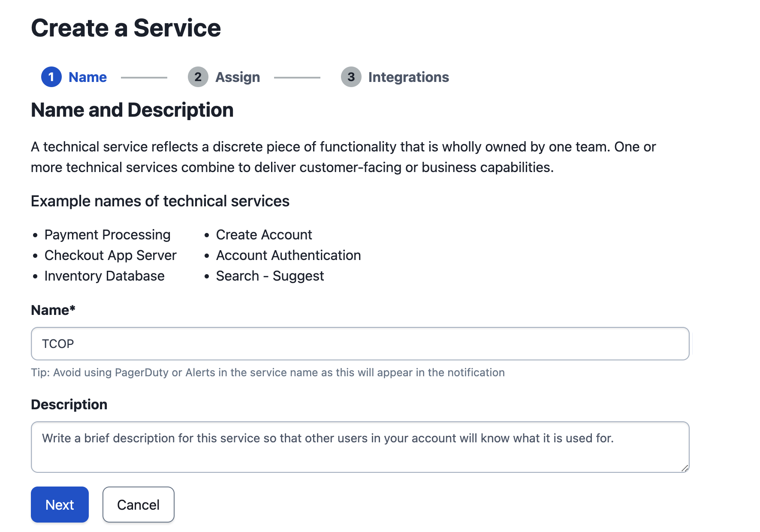Click the "Name and Description" heading

click(x=132, y=110)
